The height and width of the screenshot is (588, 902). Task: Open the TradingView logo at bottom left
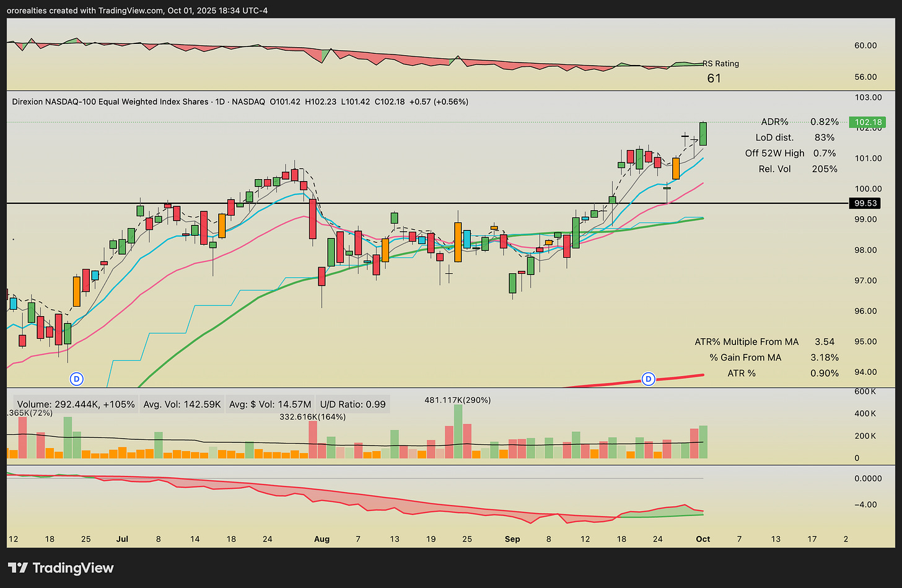coord(61,568)
